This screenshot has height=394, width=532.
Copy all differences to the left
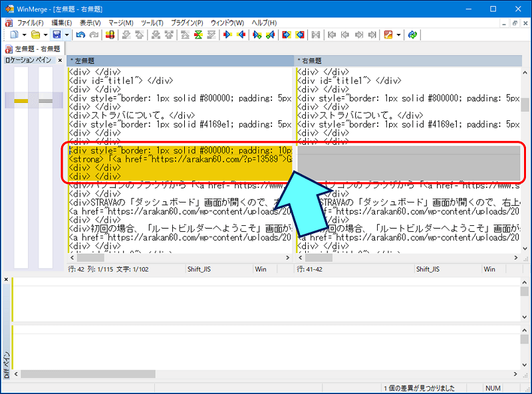[x=300, y=35]
